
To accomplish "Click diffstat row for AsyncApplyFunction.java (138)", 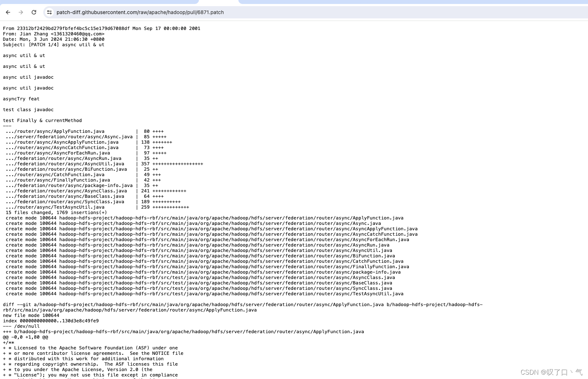I will [x=89, y=142].
